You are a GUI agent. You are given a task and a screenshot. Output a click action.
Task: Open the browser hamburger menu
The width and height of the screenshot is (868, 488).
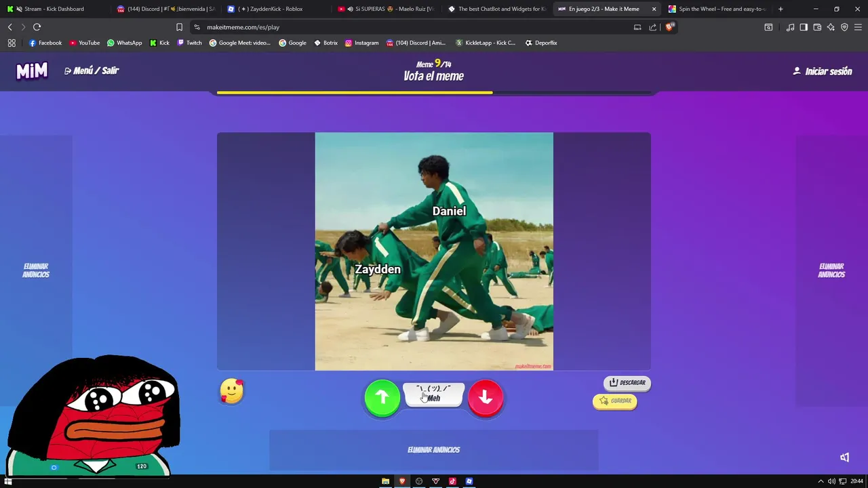click(x=858, y=27)
